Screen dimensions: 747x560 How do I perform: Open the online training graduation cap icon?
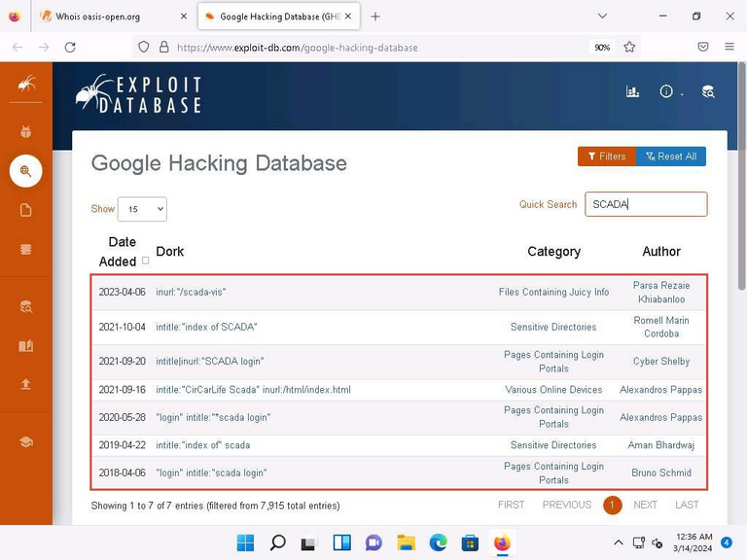26,442
